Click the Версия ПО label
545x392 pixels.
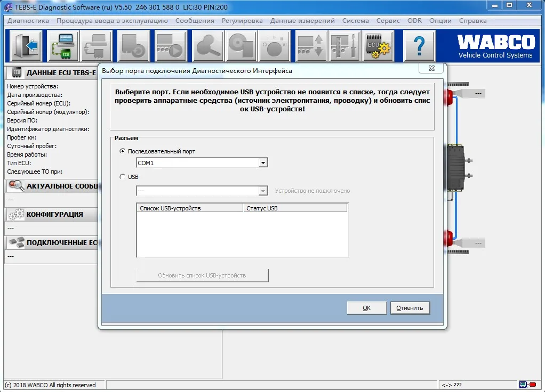pyautogui.click(x=22, y=120)
